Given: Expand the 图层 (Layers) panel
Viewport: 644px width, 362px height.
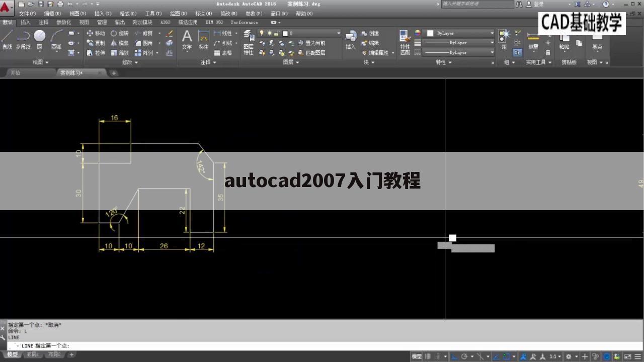Looking at the screenshot, I should (291, 62).
